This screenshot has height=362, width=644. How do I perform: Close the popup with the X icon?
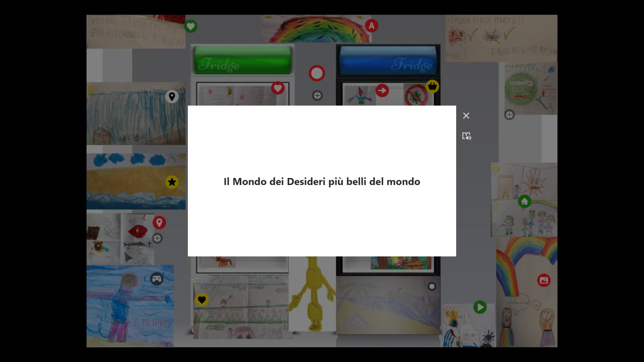pyautogui.click(x=466, y=116)
